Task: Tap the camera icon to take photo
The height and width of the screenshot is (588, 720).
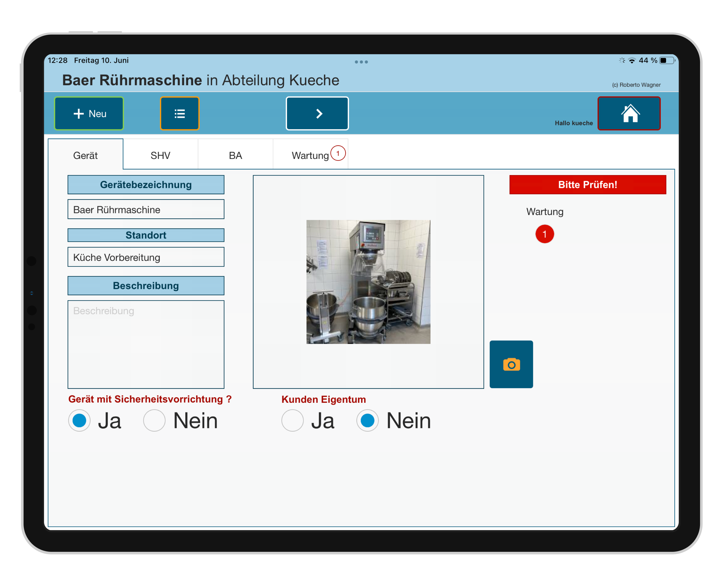Action: 511,364
